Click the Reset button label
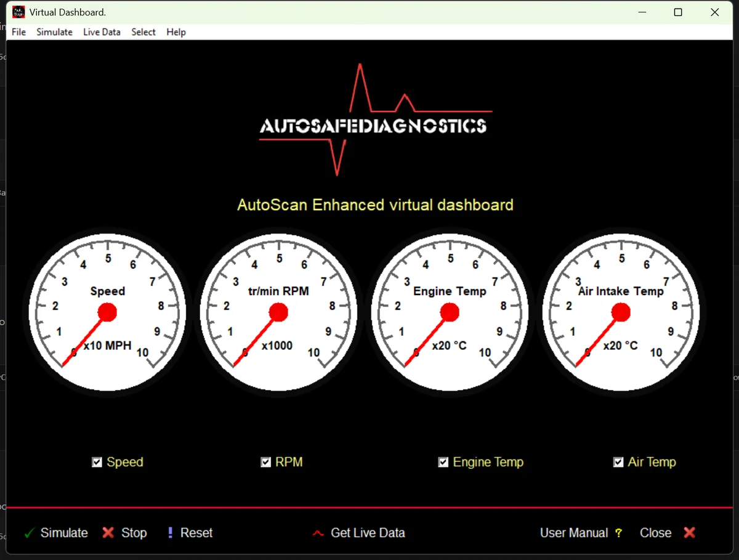Screen dimensions: 739x560 tap(196, 533)
